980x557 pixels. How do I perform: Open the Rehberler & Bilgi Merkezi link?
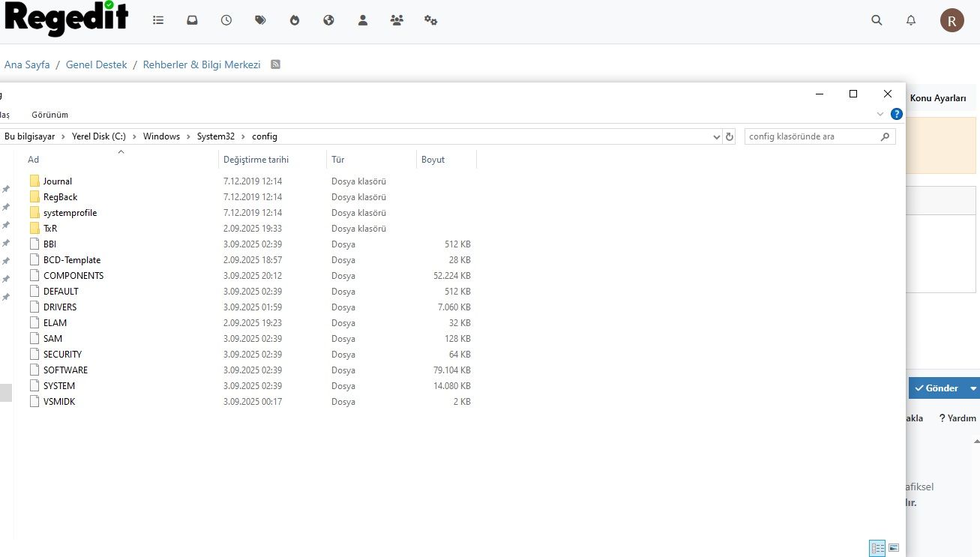pyautogui.click(x=202, y=64)
